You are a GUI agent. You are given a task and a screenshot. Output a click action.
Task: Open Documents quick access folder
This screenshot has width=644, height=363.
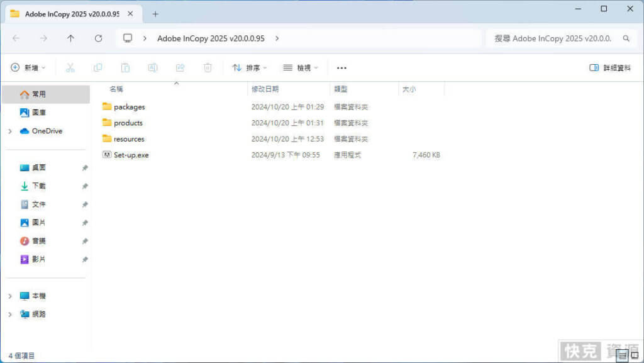[33, 204]
